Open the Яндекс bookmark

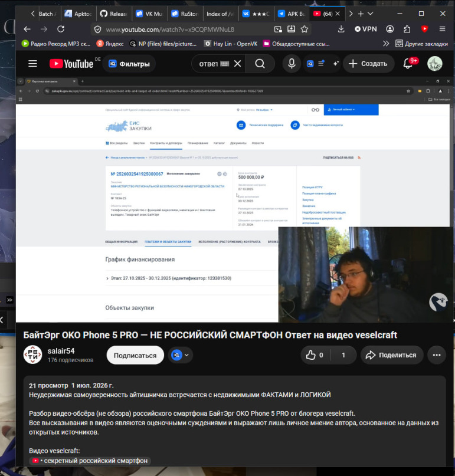click(x=110, y=44)
